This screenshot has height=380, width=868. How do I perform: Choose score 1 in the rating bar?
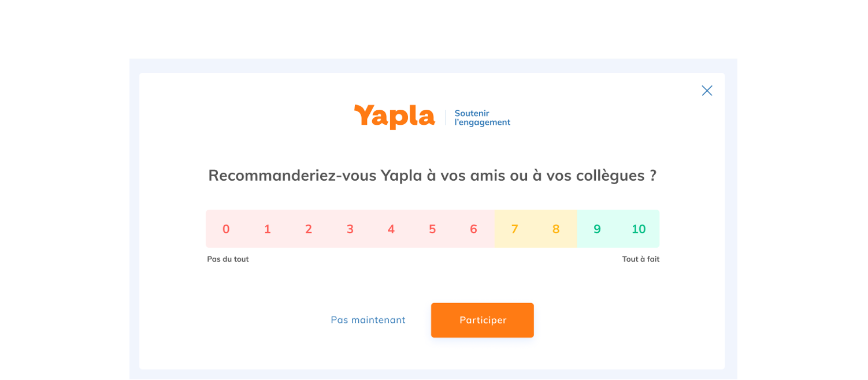[268, 229]
